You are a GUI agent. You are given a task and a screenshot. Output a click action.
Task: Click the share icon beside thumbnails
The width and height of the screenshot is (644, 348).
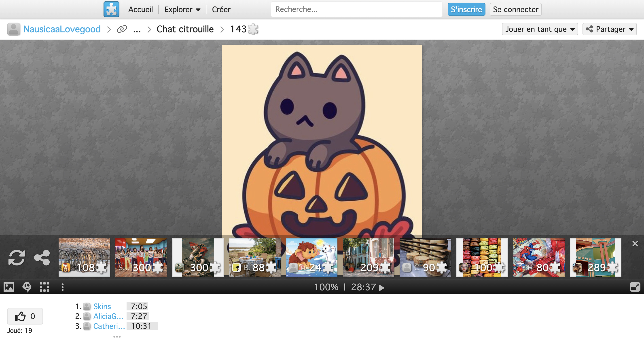point(42,257)
